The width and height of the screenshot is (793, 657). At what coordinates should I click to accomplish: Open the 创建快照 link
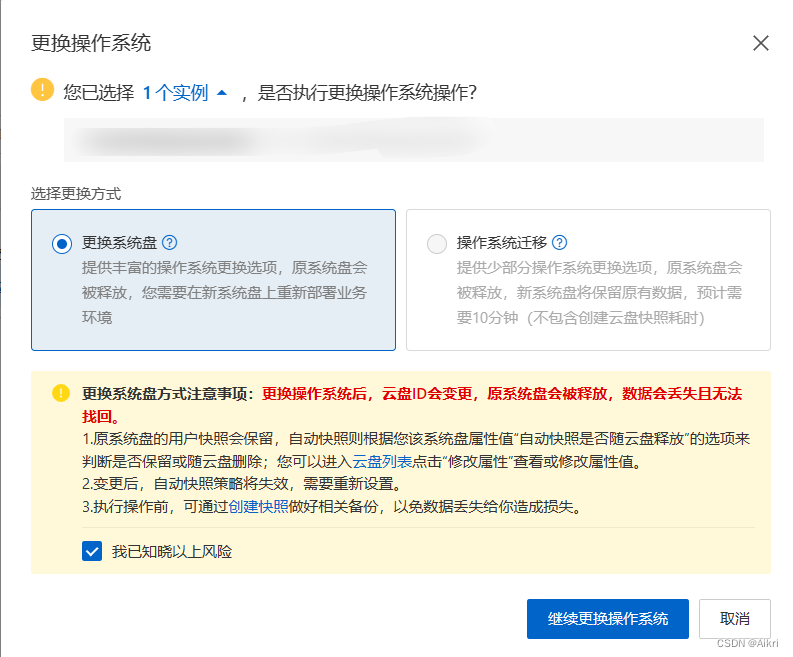tap(258, 506)
